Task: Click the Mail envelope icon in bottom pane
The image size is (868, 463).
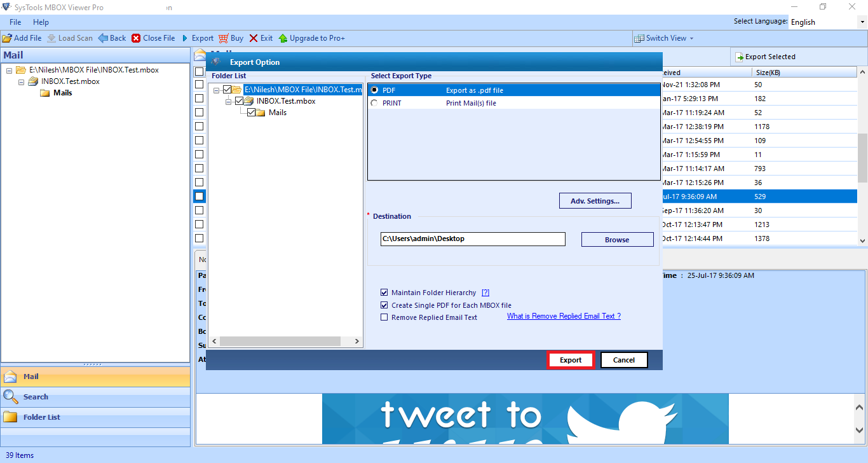Action: click(10, 377)
